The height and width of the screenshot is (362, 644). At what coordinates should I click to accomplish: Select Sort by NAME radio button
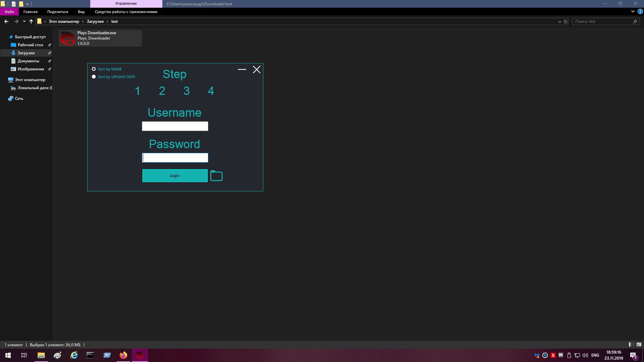(94, 69)
